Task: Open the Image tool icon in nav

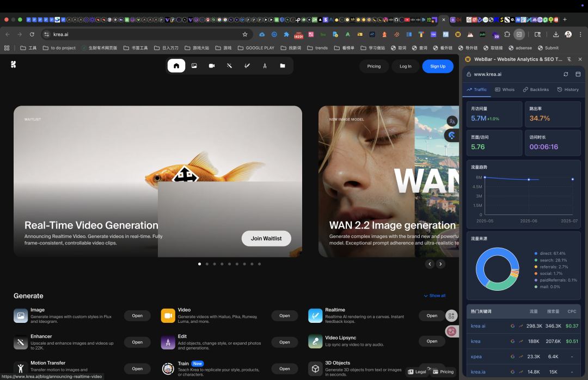Action: [x=194, y=66]
